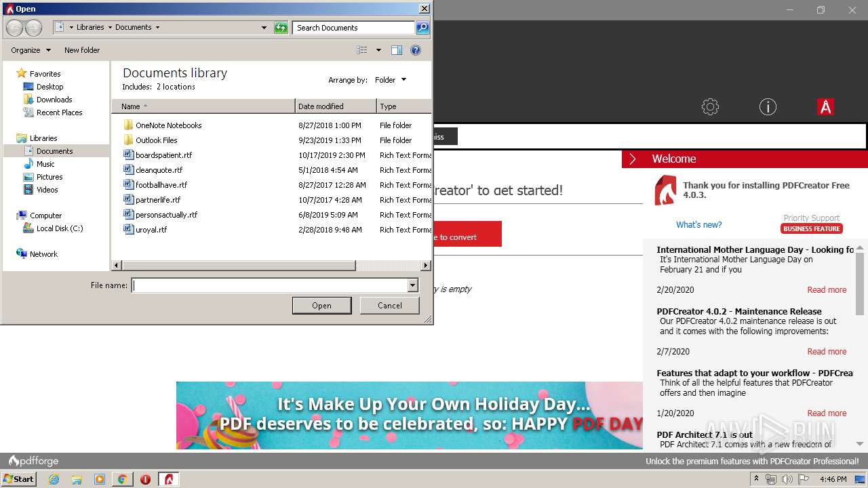868x488 pixels.
Task: Click the red PDF Architect icon
Action: click(825, 106)
